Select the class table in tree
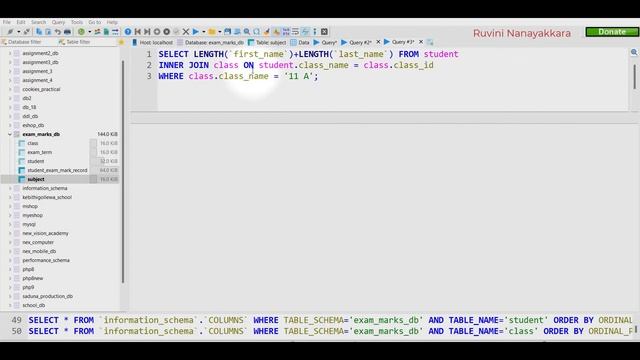This screenshot has height=360, width=640. point(33,143)
